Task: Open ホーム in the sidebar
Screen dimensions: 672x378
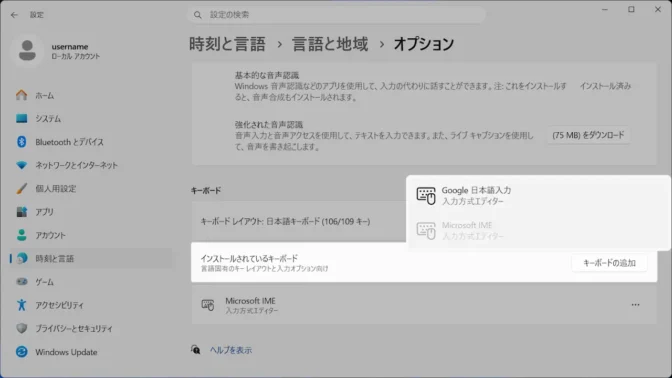Action: (x=91, y=95)
